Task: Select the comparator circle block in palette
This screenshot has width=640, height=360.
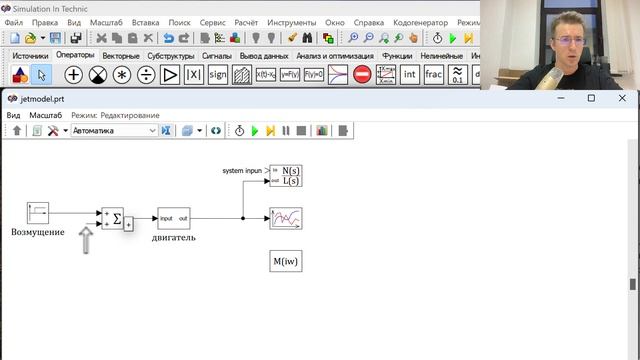Action: coord(98,75)
